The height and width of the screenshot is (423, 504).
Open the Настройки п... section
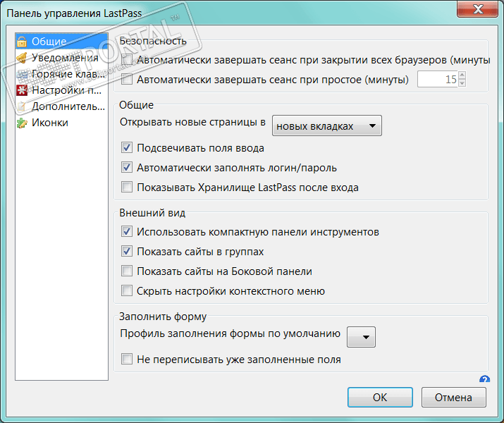click(61, 90)
